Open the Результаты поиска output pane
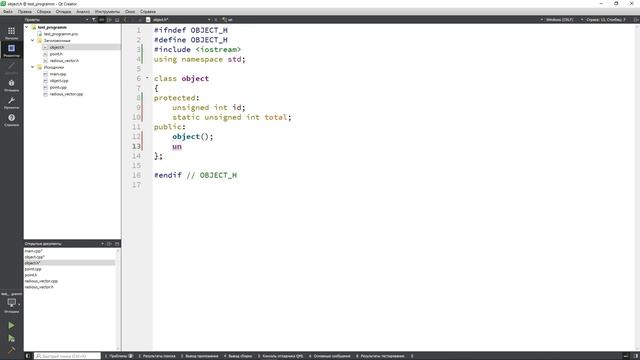640x360 pixels. pos(157,356)
